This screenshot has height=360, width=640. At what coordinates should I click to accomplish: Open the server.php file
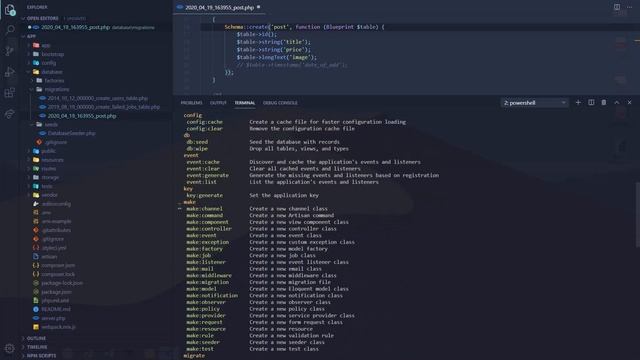[x=53, y=318]
